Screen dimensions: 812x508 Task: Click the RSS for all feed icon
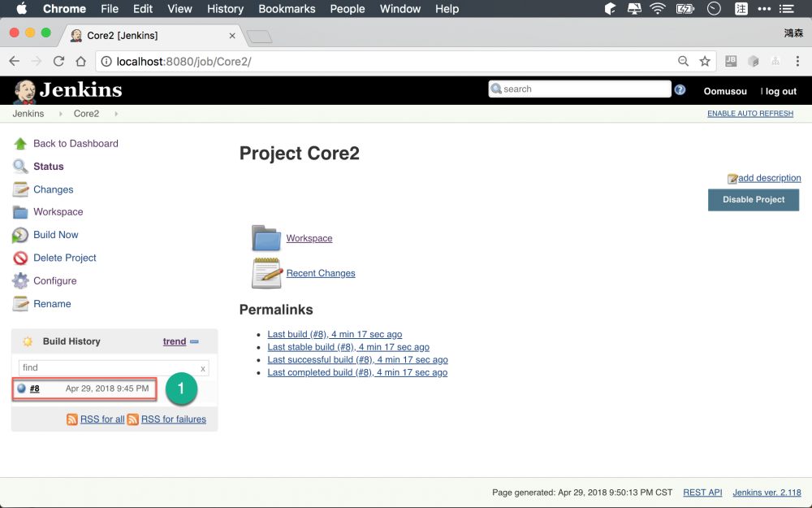click(x=73, y=419)
